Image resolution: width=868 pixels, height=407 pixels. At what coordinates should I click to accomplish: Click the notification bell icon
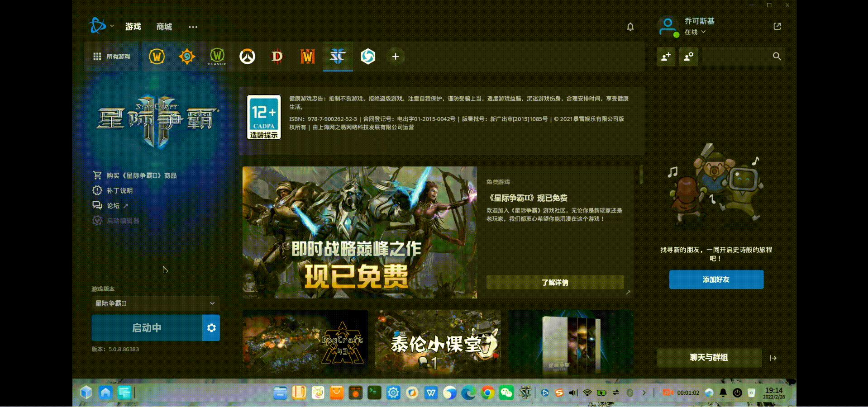coord(630,27)
